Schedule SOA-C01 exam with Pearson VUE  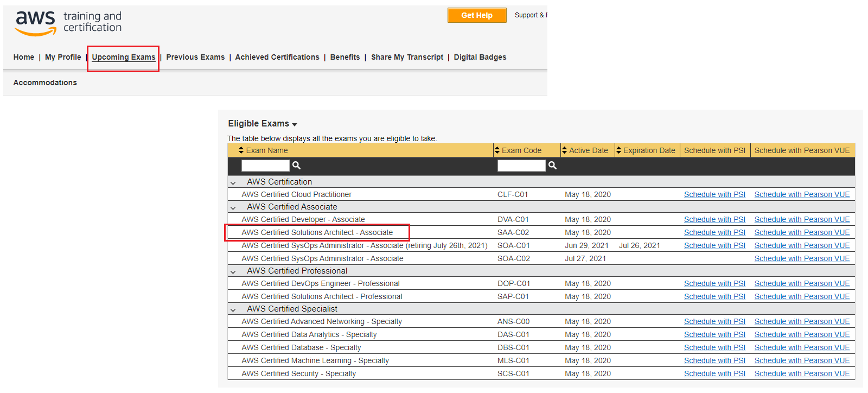point(802,245)
